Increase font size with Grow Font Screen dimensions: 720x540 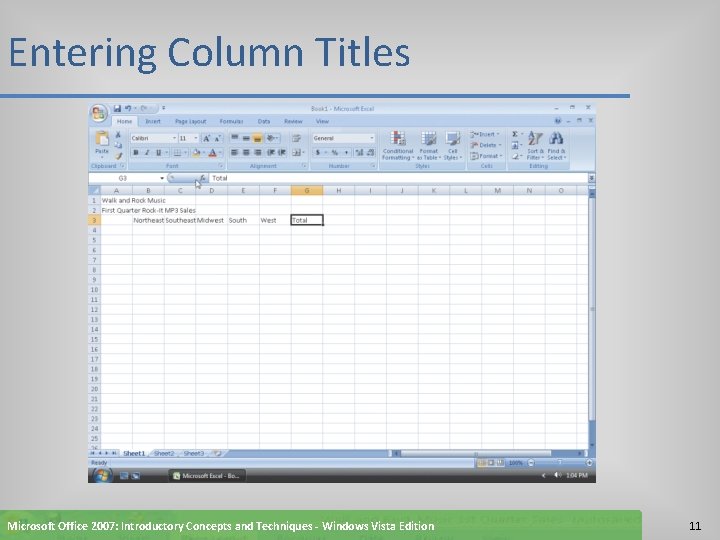point(206,138)
